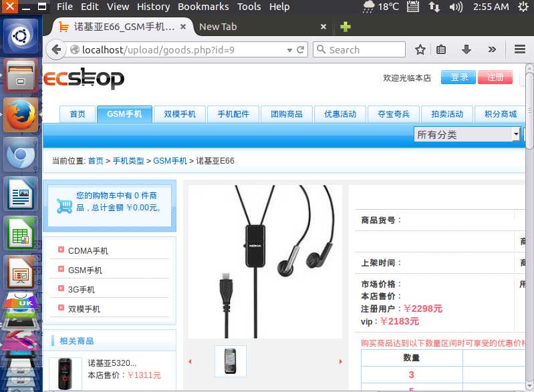Follow breadcrumb link 手机类型

tap(128, 161)
